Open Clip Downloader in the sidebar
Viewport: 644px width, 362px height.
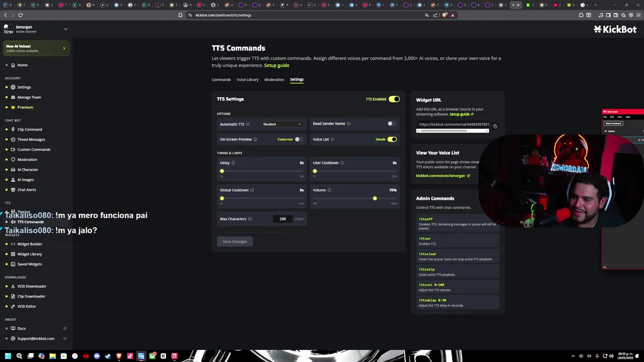(x=31, y=296)
